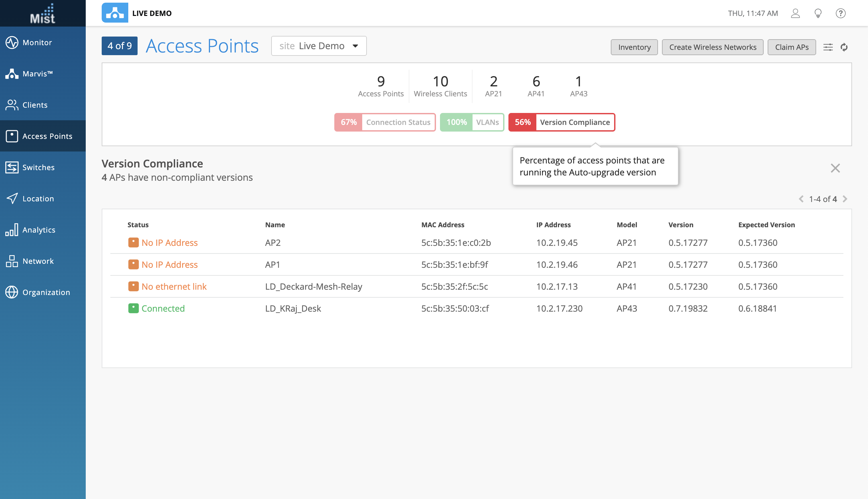
Task: Open the user account icon
Action: [795, 13]
